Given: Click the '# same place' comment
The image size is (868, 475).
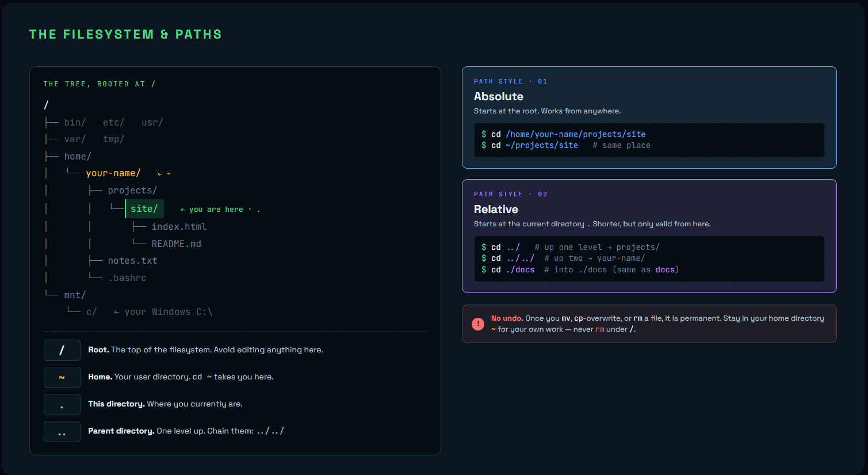Looking at the screenshot, I should click(622, 146).
